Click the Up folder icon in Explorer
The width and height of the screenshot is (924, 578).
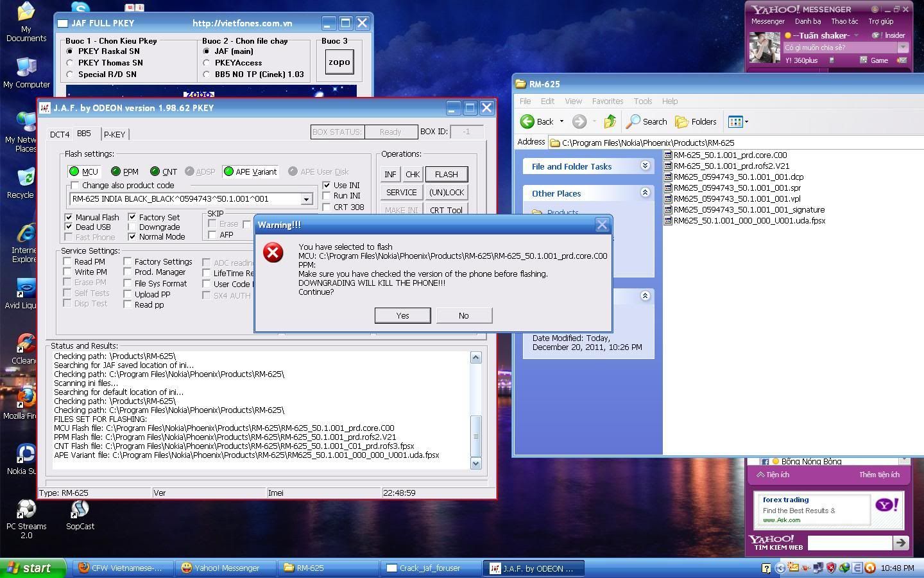click(610, 121)
